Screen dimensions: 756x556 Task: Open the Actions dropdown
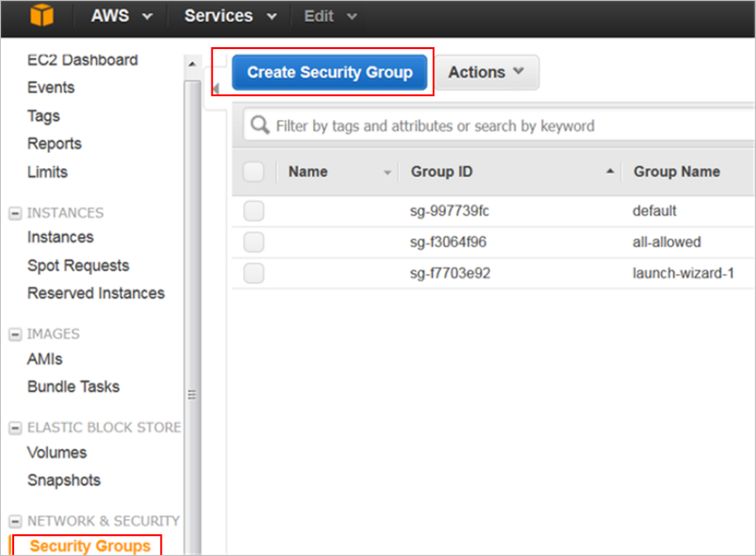pyautogui.click(x=486, y=73)
